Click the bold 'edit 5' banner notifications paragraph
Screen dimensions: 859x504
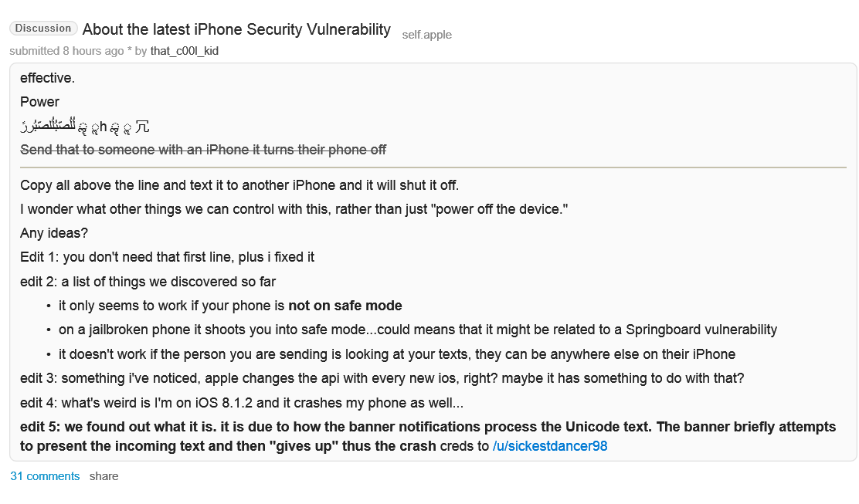click(428, 436)
